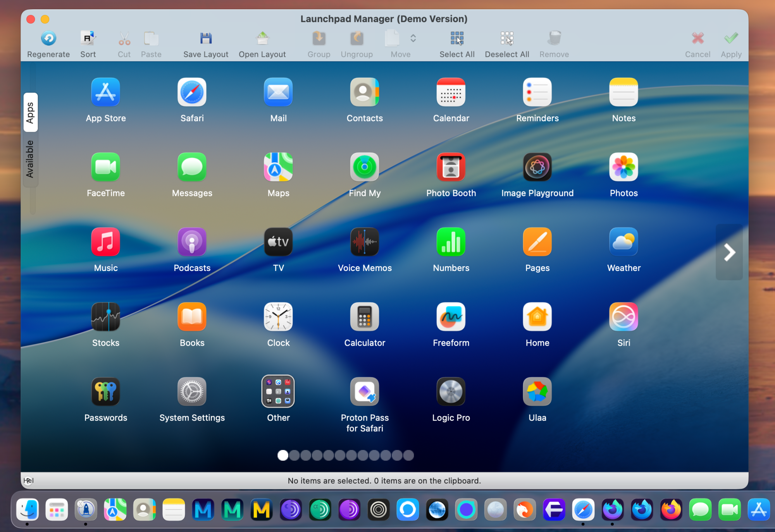The width and height of the screenshot is (775, 532).
Task: Select the Photos app icon
Action: pos(623,167)
